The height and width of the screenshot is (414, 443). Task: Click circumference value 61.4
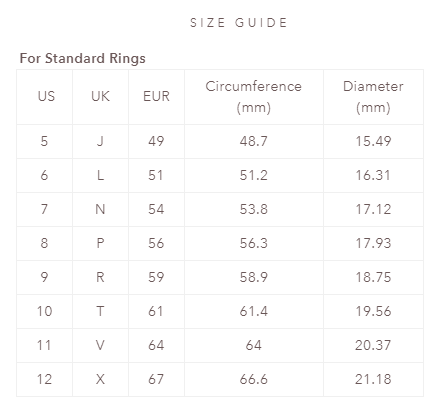point(254,312)
